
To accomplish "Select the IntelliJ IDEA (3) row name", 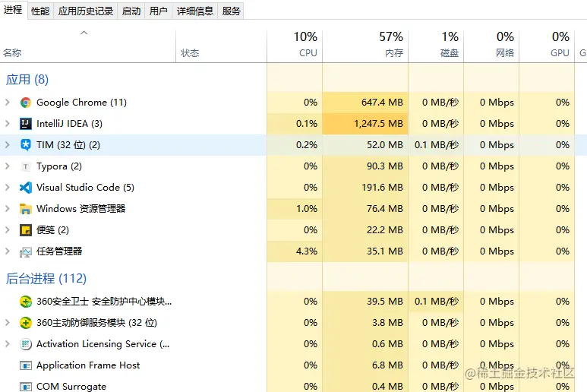I will pos(69,124).
